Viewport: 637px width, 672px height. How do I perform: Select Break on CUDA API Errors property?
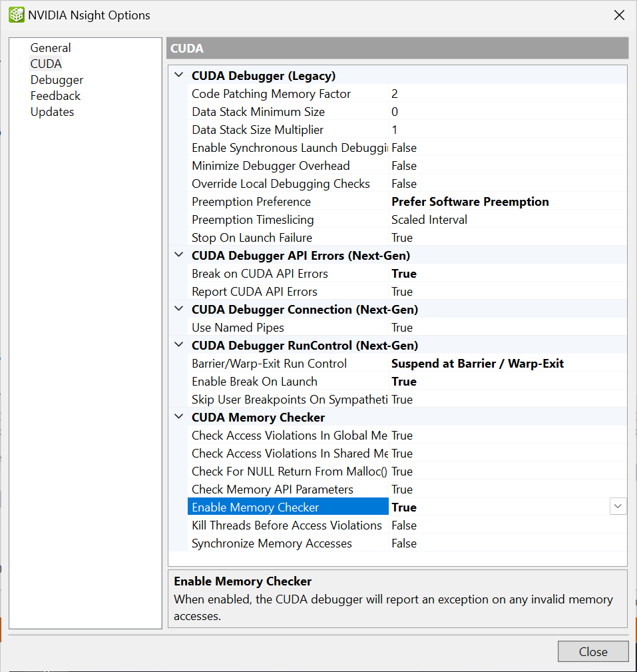[x=288, y=274]
